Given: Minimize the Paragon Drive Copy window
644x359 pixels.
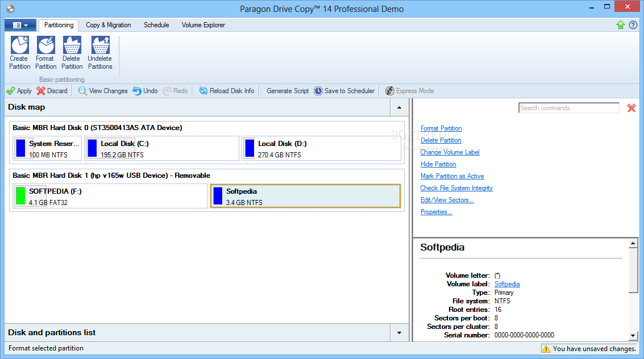Looking at the screenshot, I should (592, 7).
